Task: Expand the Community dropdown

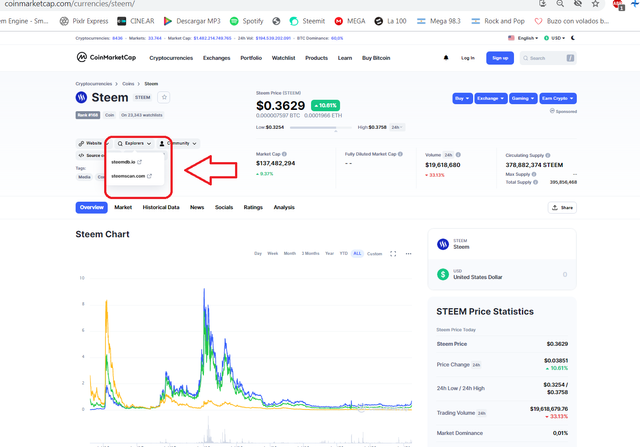Action: click(x=178, y=143)
